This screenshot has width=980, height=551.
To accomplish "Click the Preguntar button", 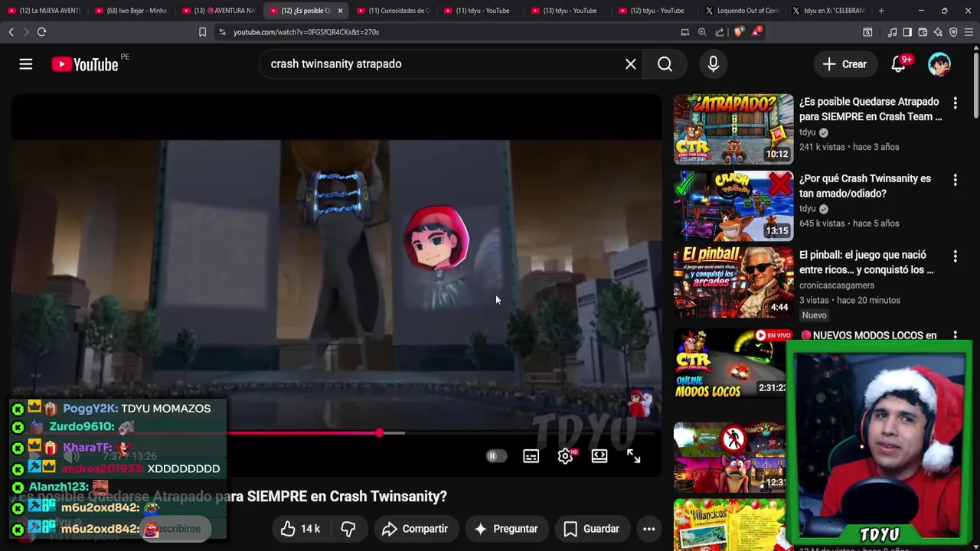I will point(505,529).
